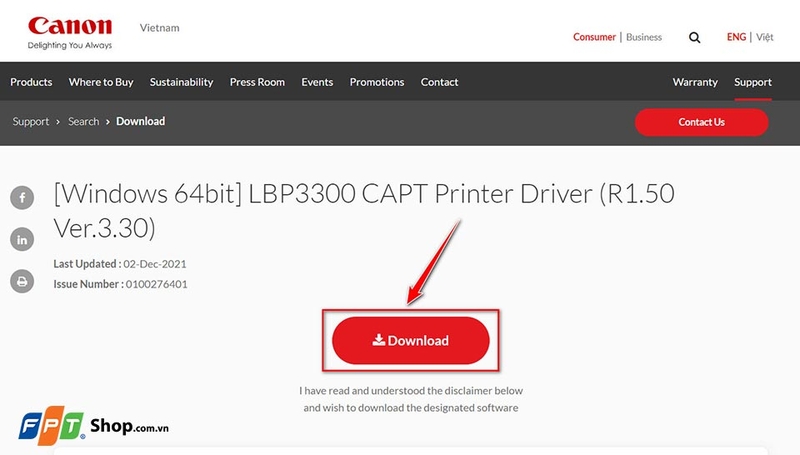The width and height of the screenshot is (800, 455).
Task: Click the disclaimer acknowledgement text
Action: pos(411,399)
